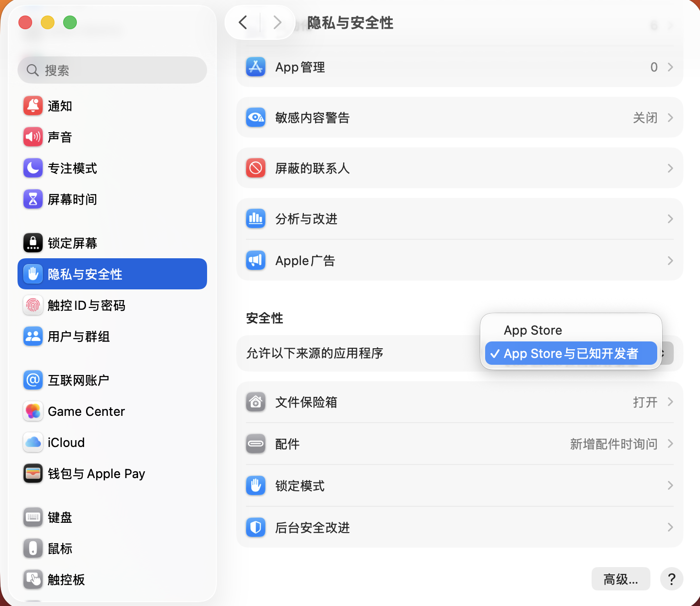The height and width of the screenshot is (606, 700).
Task: Open the 后台安全改进 shield icon
Action: tap(256, 528)
